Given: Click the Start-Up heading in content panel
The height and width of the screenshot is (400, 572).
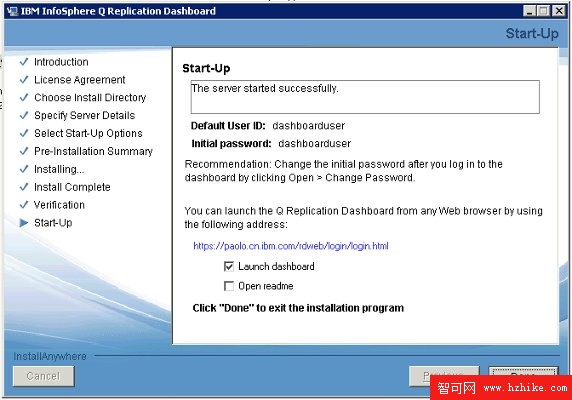Looking at the screenshot, I should [x=206, y=68].
